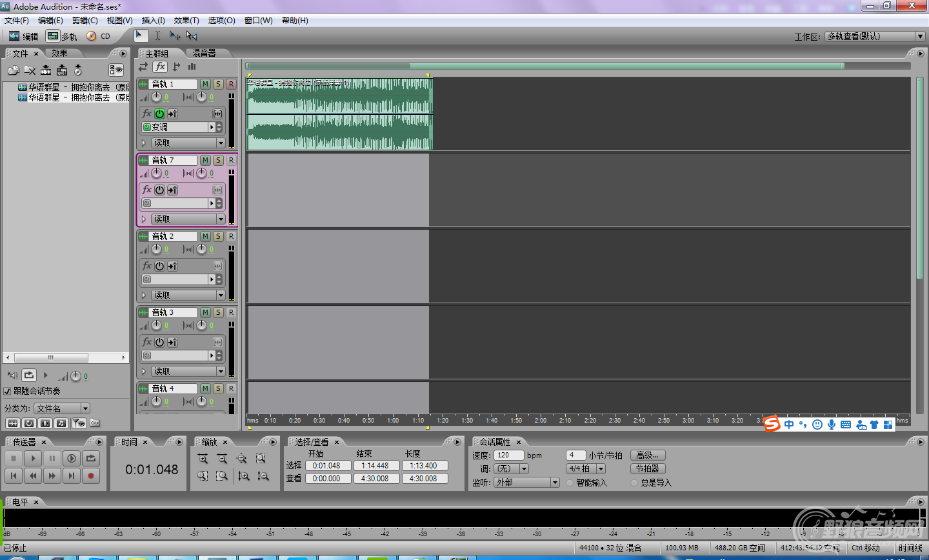Image resolution: width=929 pixels, height=560 pixels.
Task: Switch to the 编辑 (Edit) view
Action: pos(24,36)
